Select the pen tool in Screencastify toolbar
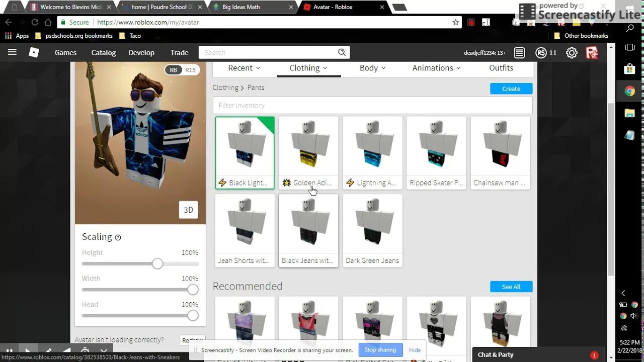The width and height of the screenshot is (644, 362). (48, 351)
